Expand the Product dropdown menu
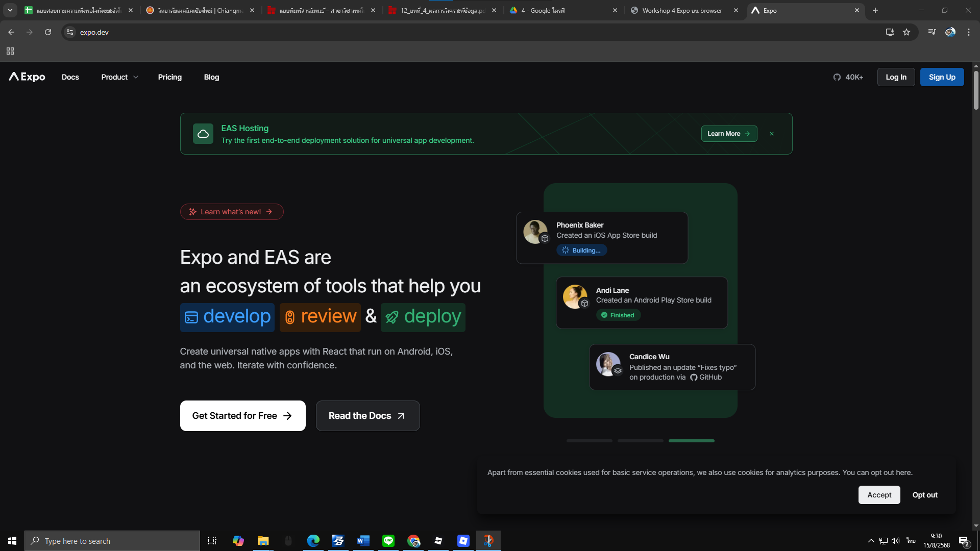 (x=119, y=77)
